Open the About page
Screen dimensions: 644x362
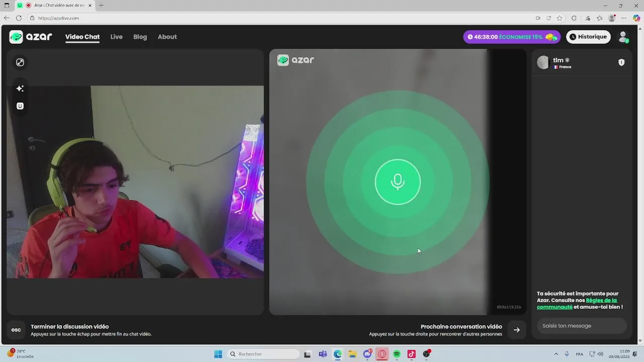167,37
